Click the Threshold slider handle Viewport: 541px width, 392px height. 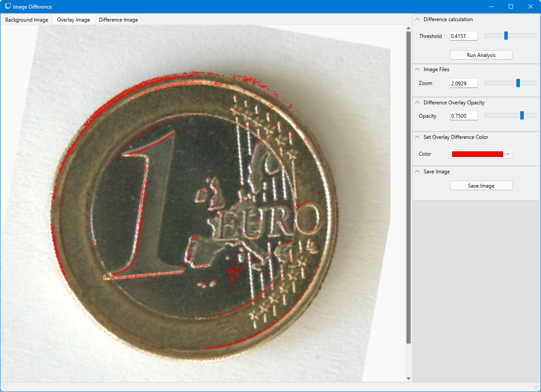point(506,35)
